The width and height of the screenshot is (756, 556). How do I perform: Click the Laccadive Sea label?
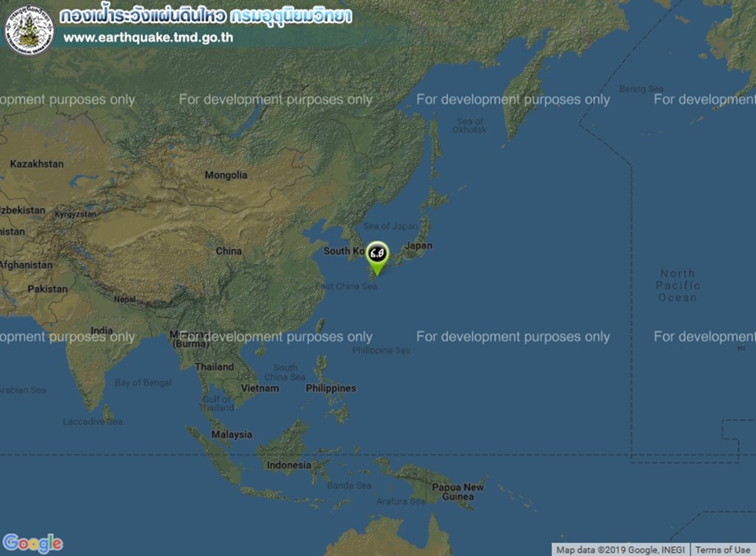[93, 421]
